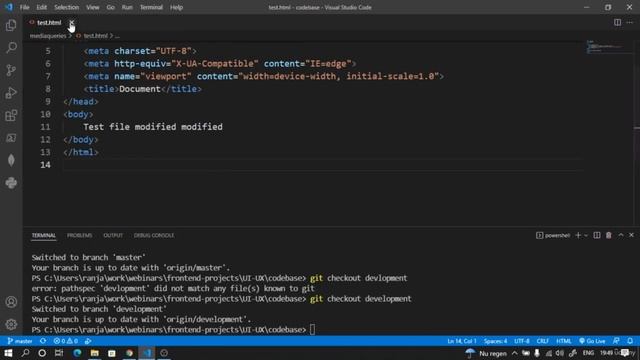
Task: Click the editor minimap
Action: (x=609, y=47)
